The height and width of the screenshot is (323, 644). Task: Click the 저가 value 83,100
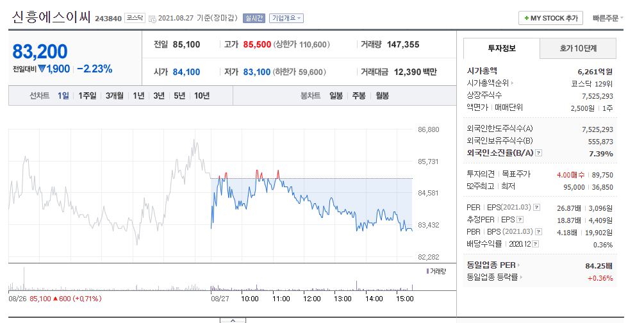pyautogui.click(x=257, y=72)
